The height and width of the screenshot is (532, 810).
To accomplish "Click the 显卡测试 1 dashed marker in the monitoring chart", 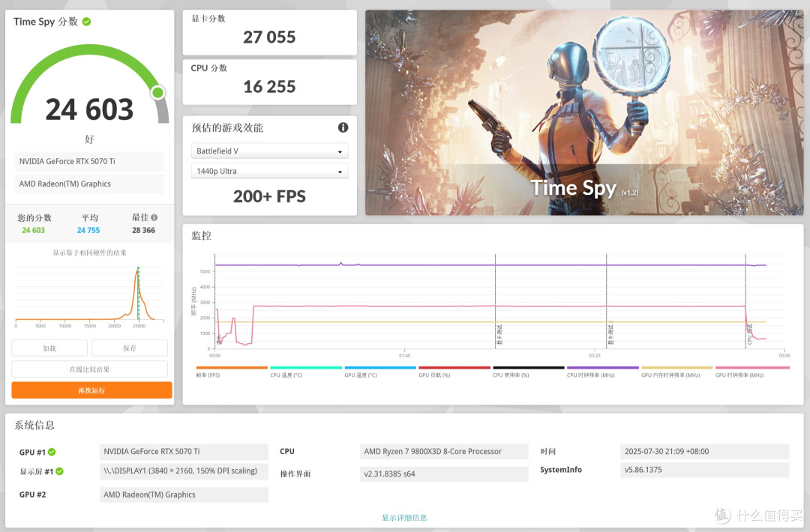I will pyautogui.click(x=496, y=302).
